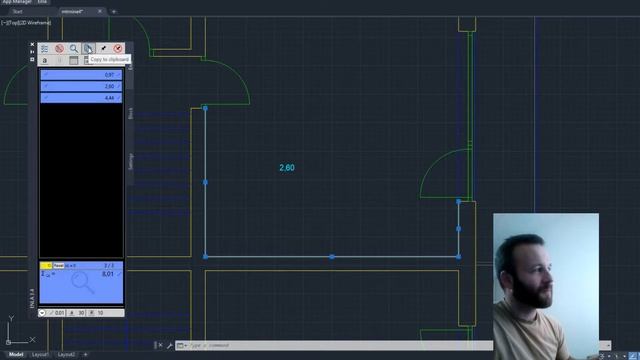
Task: Toggle the left checkmark on 4,44 row
Action: pyautogui.click(x=46, y=97)
